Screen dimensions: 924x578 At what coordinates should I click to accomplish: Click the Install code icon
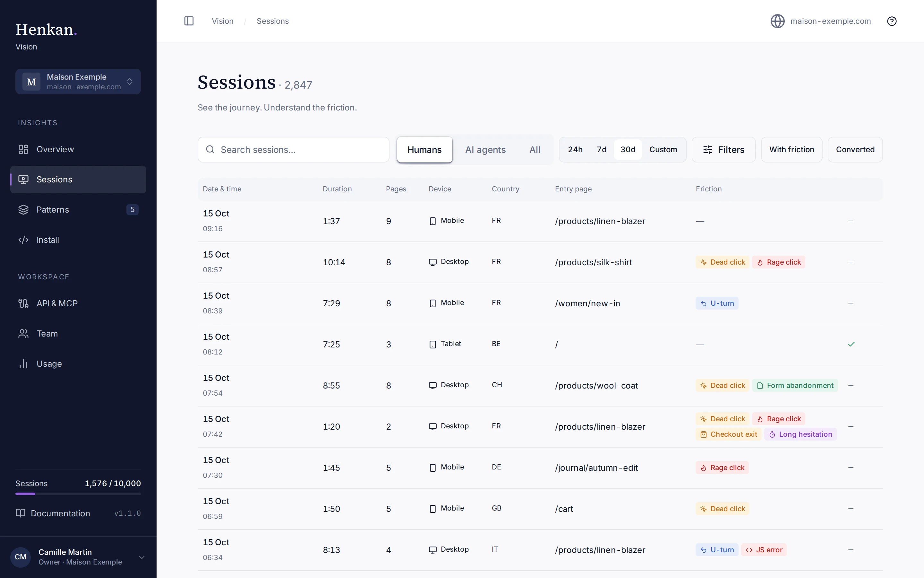click(x=23, y=240)
